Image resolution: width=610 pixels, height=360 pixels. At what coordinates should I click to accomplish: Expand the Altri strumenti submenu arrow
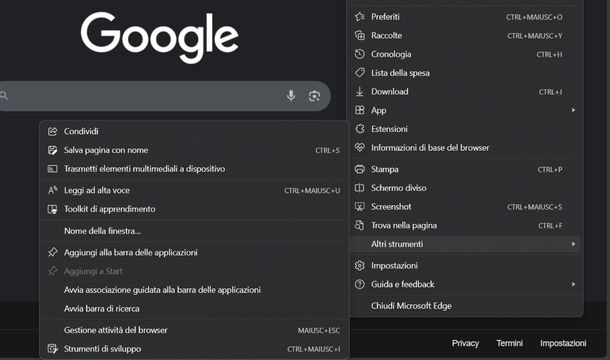573,244
